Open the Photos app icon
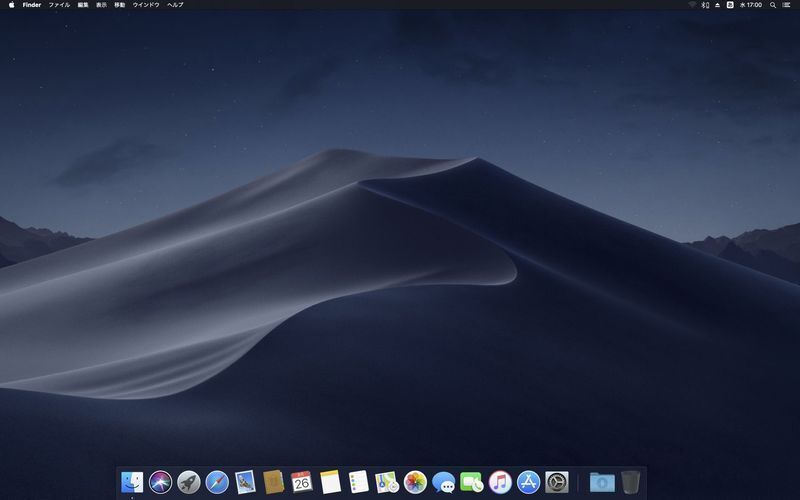Screen dimensions: 800x500 (415, 482)
